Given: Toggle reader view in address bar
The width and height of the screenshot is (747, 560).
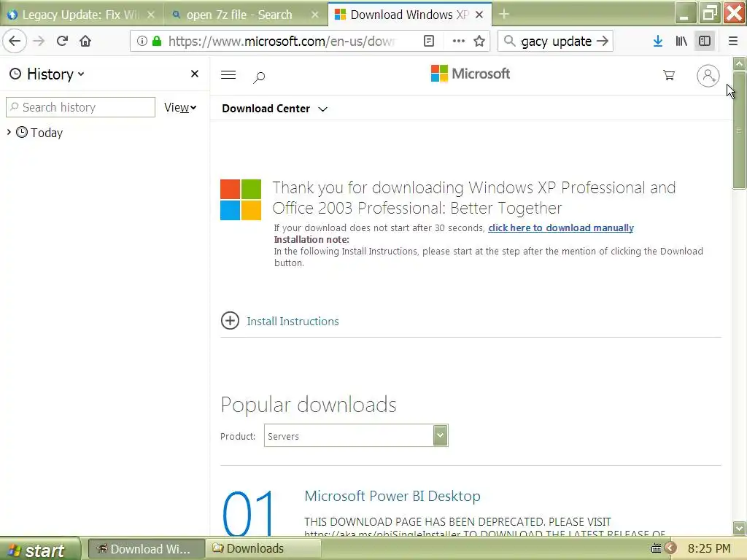Looking at the screenshot, I should [429, 41].
